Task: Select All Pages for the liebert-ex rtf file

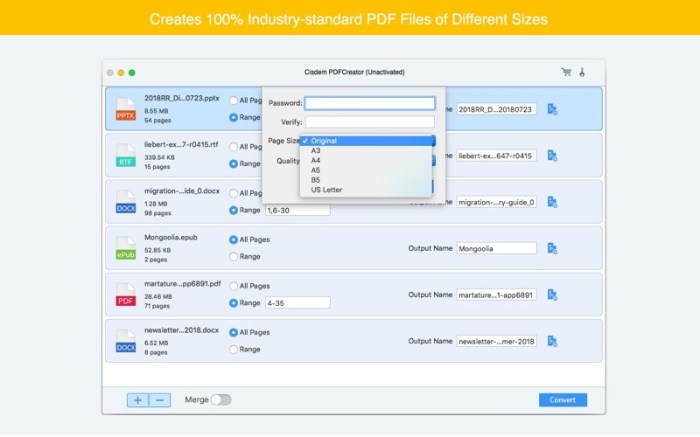Action: (233, 147)
